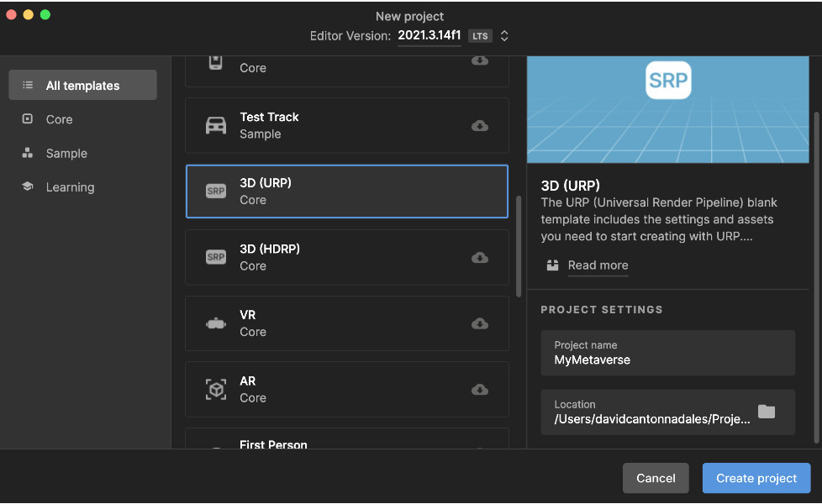
Task: Click the AR cube icon
Action: tap(216, 390)
